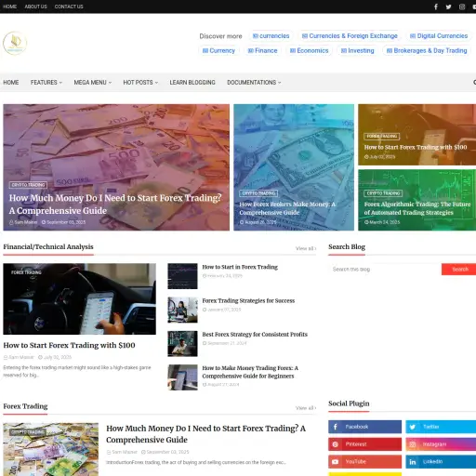
Task: Click 'View all' for Financial/Technical Analysis
Action: click(x=306, y=248)
